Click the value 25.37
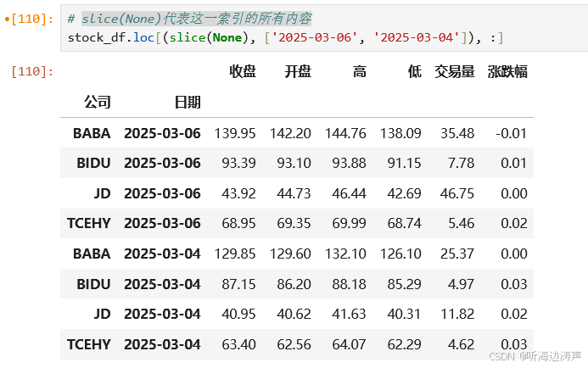Viewport: 588px width, 368px height. click(457, 254)
